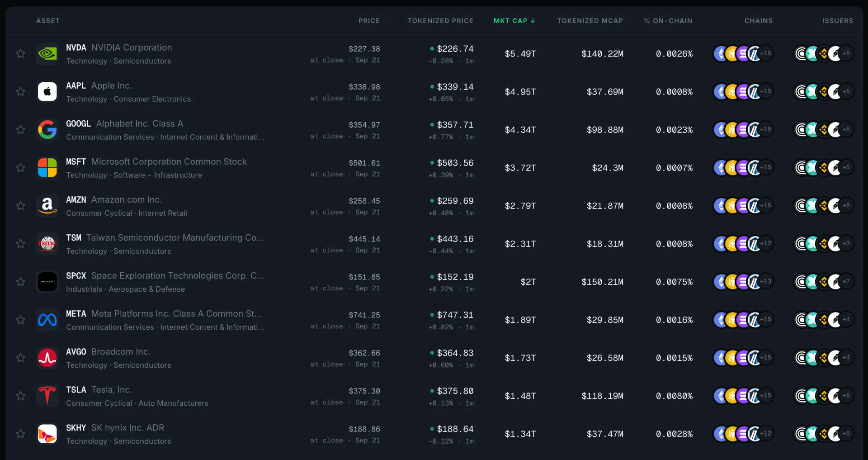Click the Microsoft four-color logo
868x460 pixels.
click(x=47, y=168)
